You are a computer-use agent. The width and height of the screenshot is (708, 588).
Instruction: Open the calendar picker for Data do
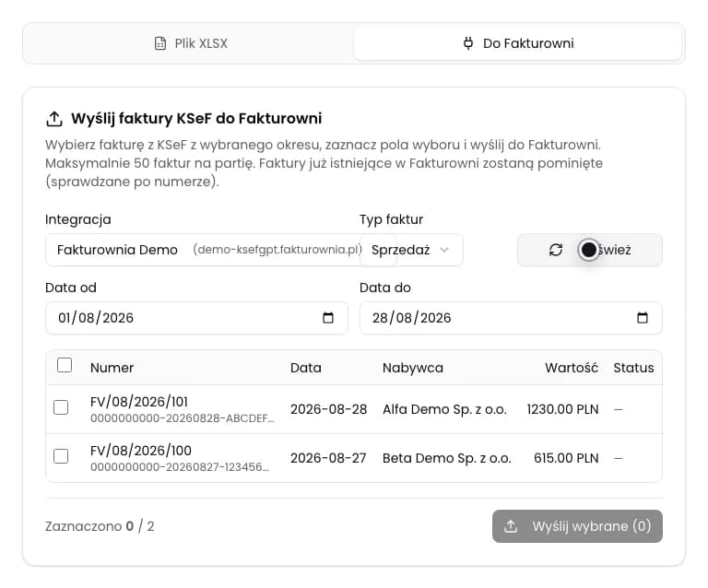642,318
